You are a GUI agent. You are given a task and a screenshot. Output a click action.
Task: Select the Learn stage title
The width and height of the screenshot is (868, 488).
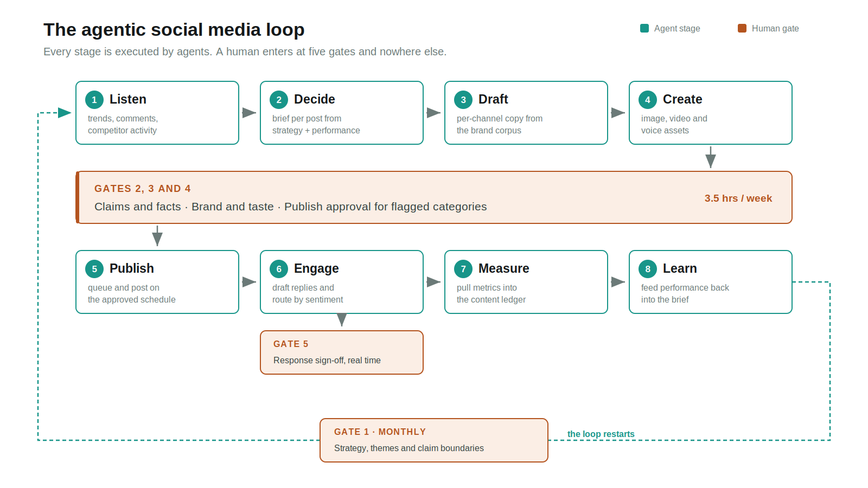[680, 268]
